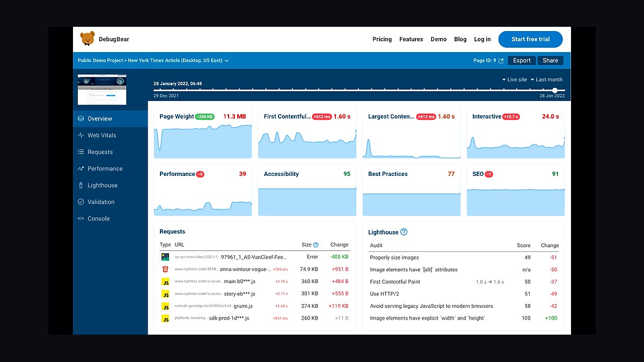
Task: Click the -400 KB change value
Action: 339,257
